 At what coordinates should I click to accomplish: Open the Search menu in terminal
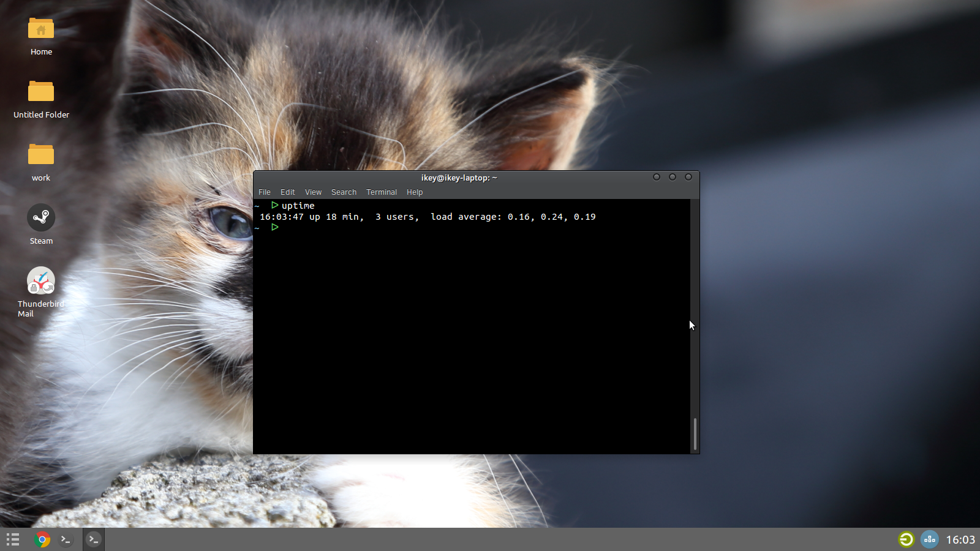[x=344, y=192]
